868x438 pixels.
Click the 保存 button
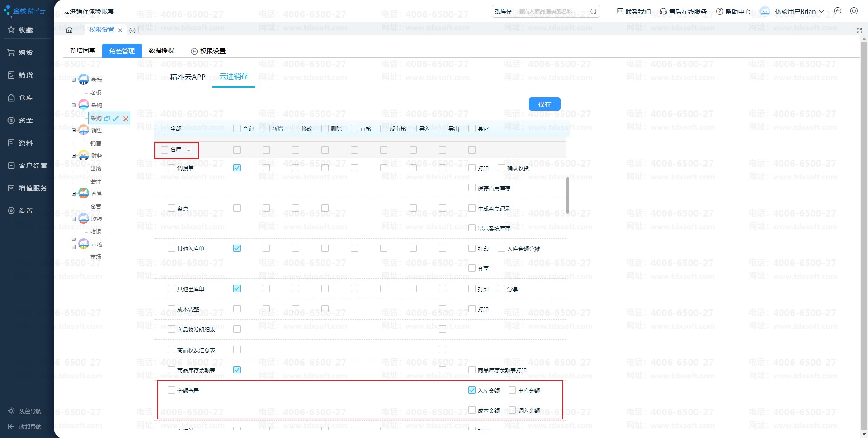click(x=544, y=104)
